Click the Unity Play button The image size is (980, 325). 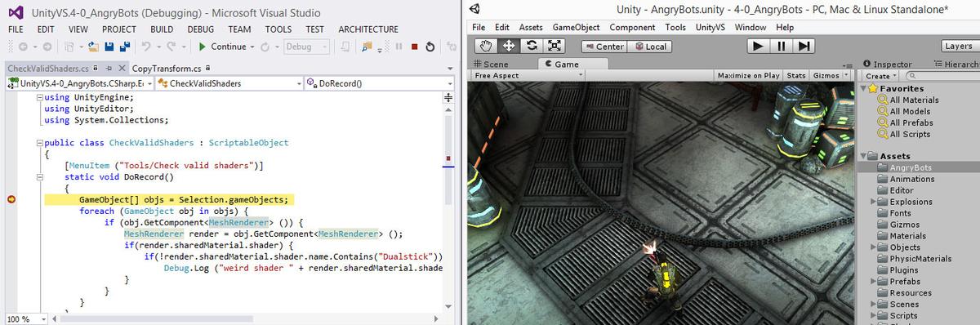[x=758, y=46]
